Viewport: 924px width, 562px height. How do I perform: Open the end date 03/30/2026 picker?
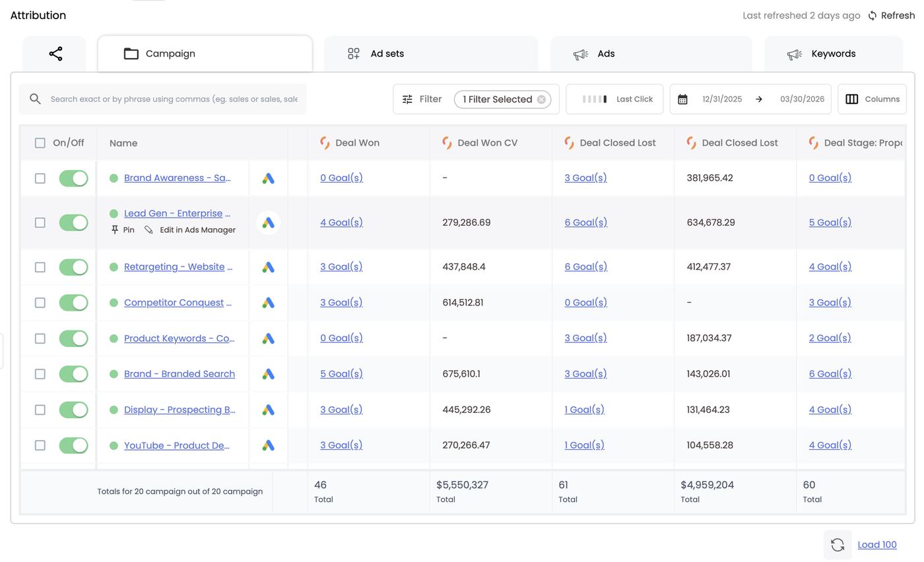[x=802, y=99]
